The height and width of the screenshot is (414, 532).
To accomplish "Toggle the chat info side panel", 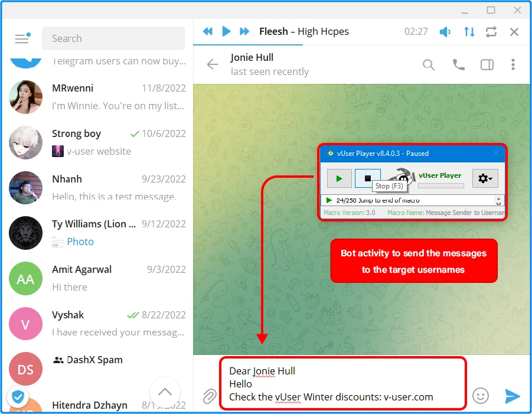I will click(x=487, y=64).
